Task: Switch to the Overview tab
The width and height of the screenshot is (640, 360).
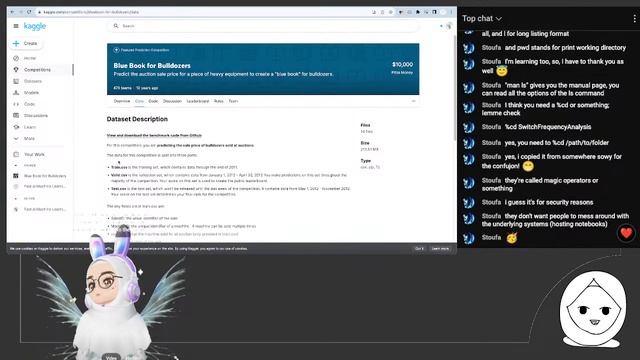Action: tap(122, 101)
